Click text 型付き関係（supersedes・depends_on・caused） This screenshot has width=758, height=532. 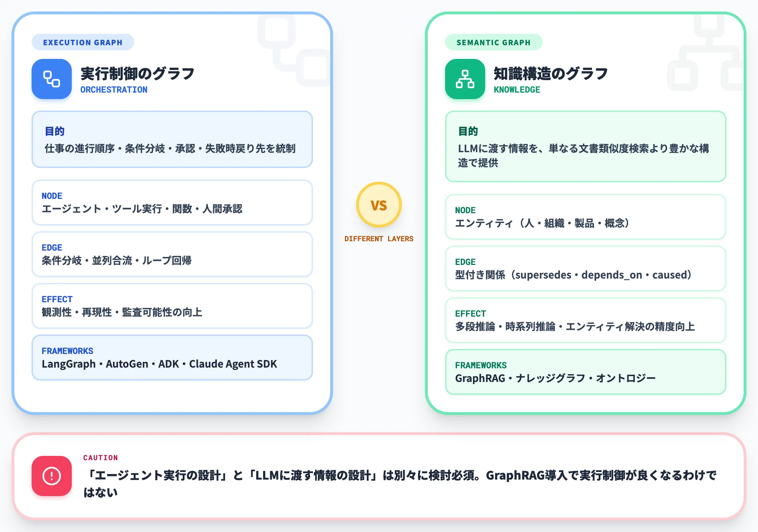(574, 275)
